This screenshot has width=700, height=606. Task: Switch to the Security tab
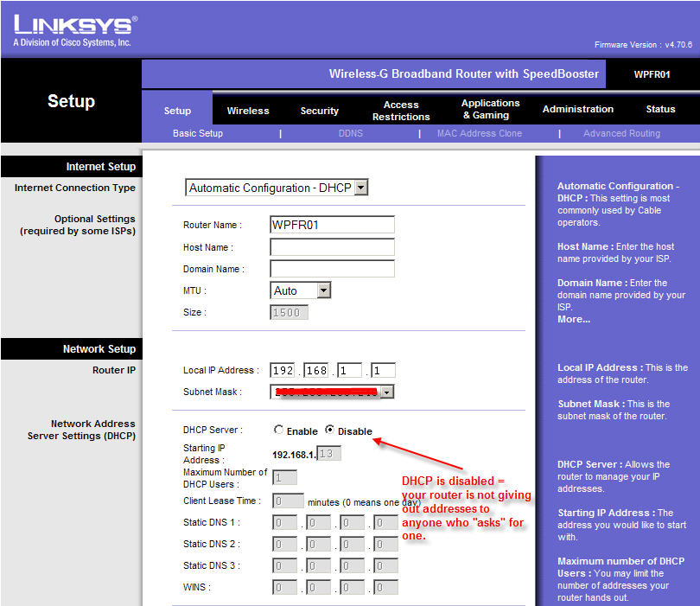[319, 111]
